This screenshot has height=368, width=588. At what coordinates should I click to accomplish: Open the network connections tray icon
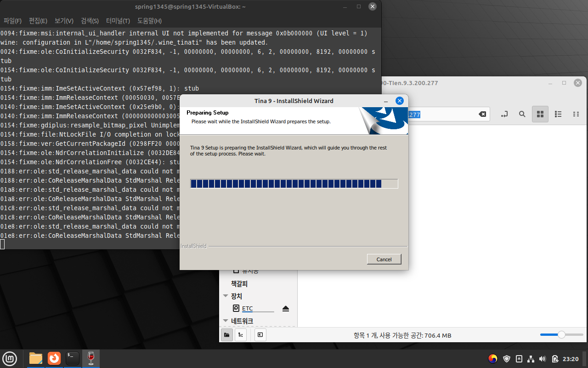531,359
